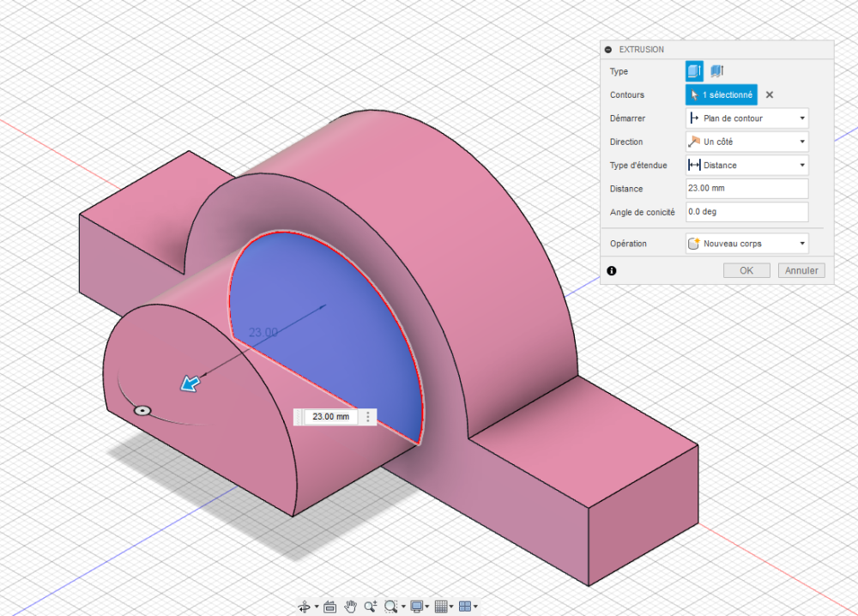
Task: Click the Angle de conicité input field
Action: [747, 212]
